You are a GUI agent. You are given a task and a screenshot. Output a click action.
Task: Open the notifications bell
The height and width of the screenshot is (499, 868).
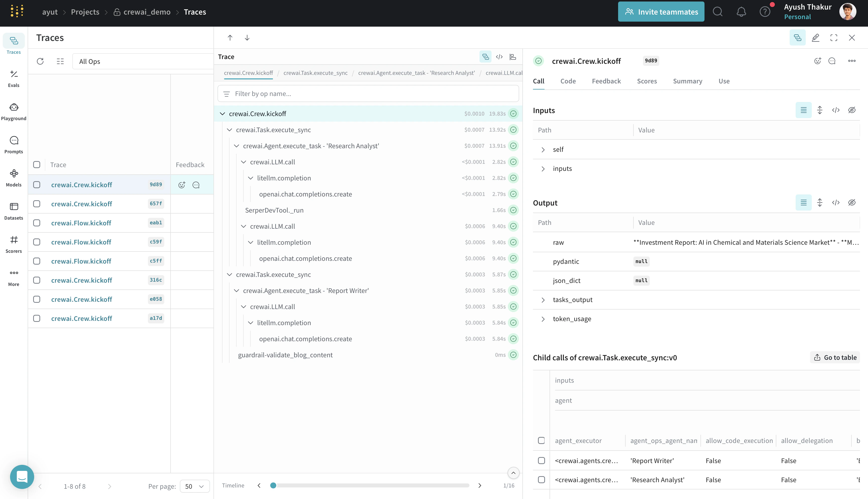741,12
